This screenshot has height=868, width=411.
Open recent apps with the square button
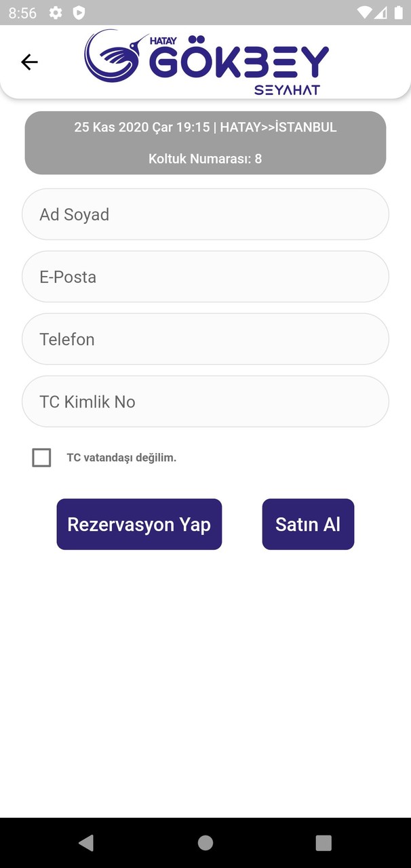(324, 843)
